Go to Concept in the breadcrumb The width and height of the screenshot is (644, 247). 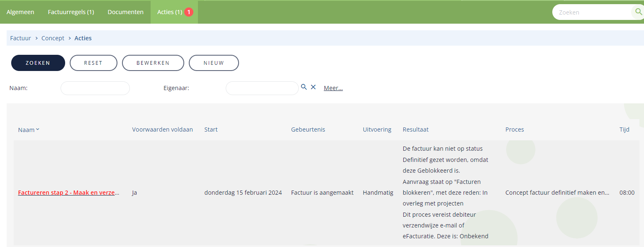coord(53,38)
